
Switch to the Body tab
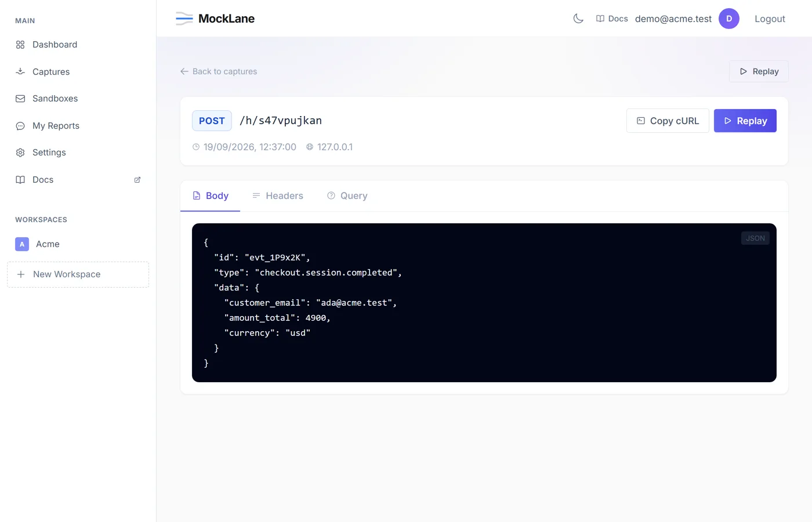coord(210,196)
